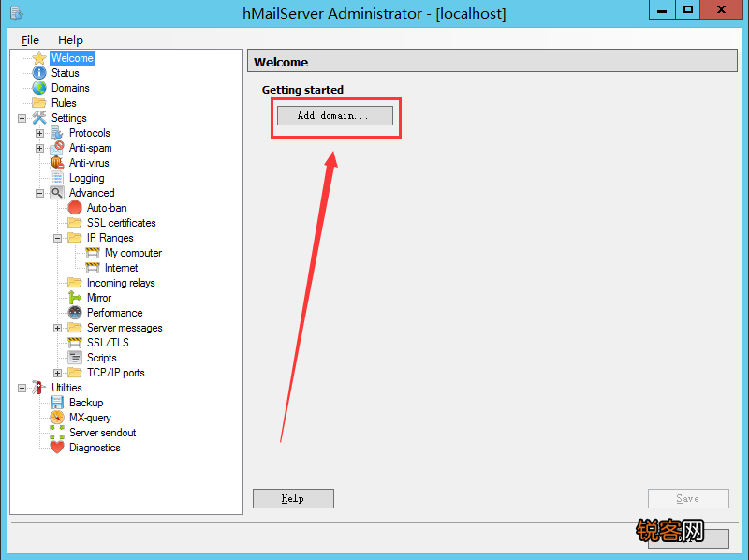
Task: Click the Welcome star icon
Action: point(39,58)
